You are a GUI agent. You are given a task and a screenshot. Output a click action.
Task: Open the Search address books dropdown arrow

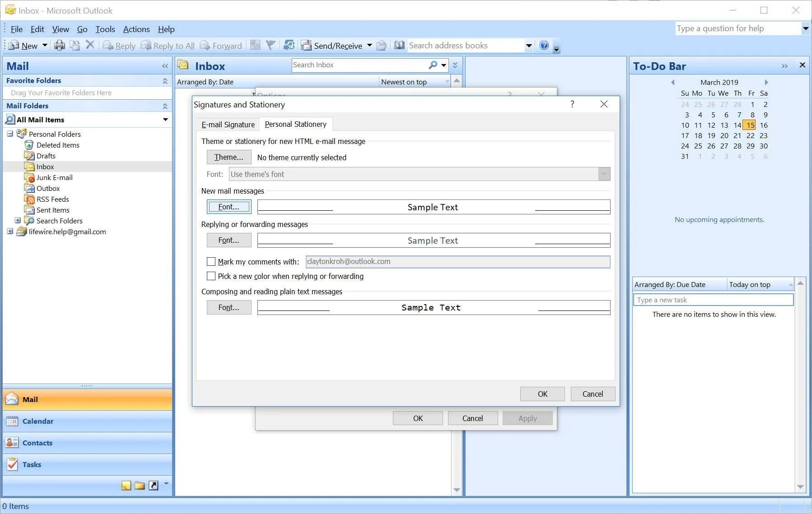pyautogui.click(x=529, y=46)
